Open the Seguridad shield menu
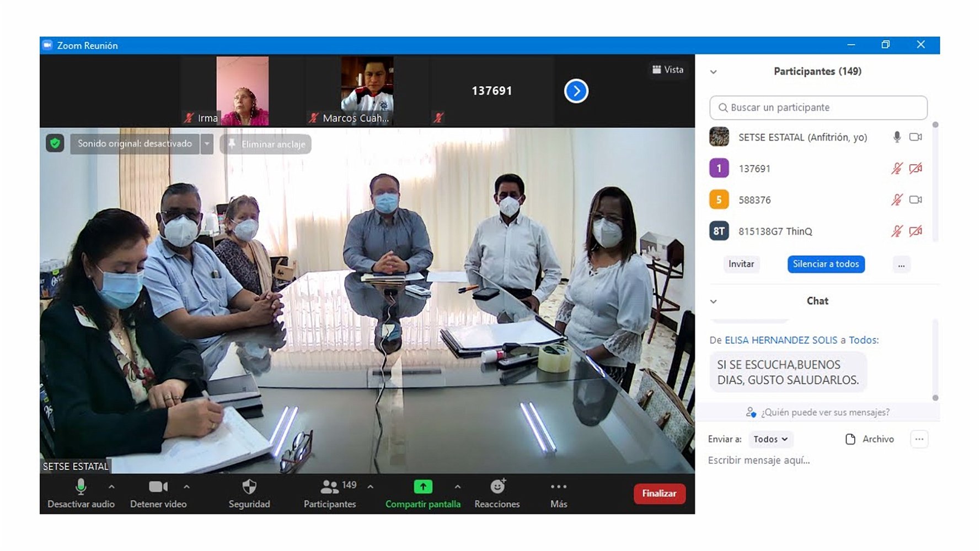 [x=249, y=494]
